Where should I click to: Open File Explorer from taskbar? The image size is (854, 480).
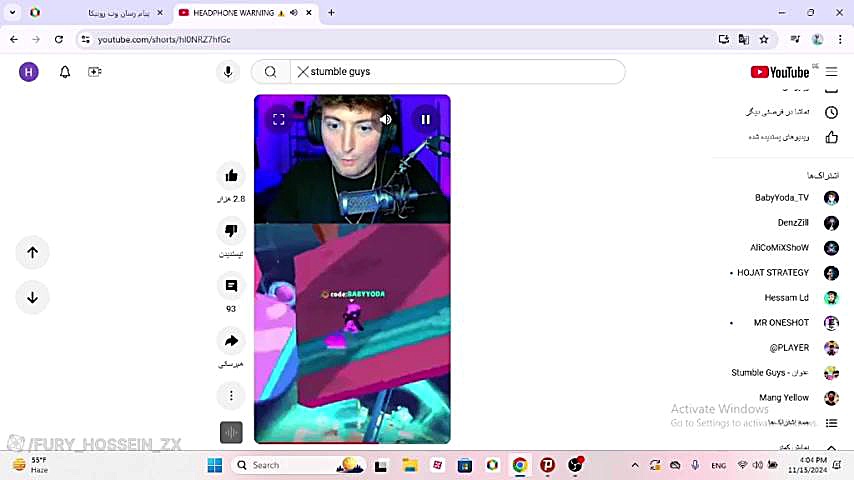(410, 465)
